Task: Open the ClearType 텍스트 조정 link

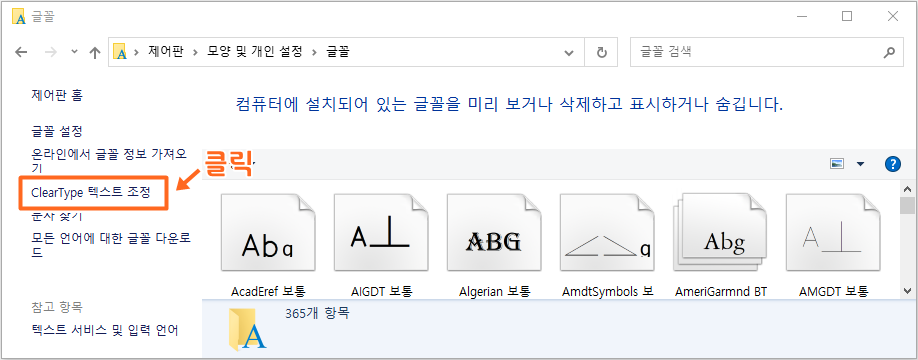Action: pyautogui.click(x=91, y=193)
